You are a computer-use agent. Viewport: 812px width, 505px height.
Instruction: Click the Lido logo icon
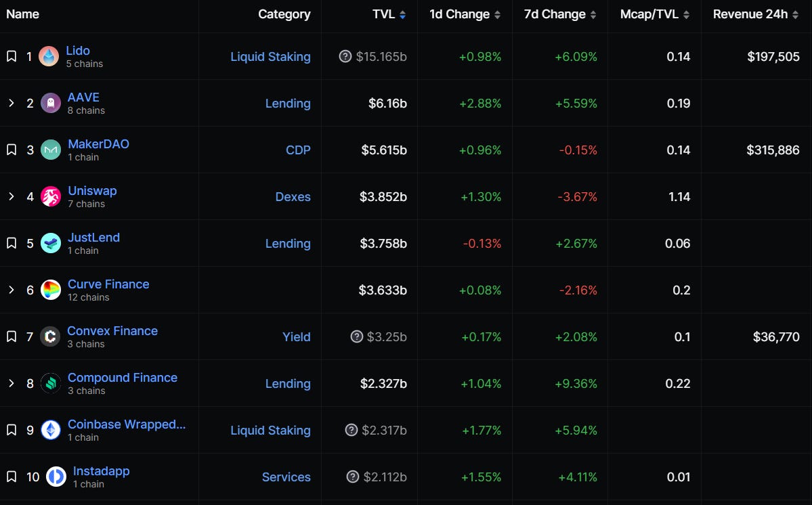pos(49,56)
